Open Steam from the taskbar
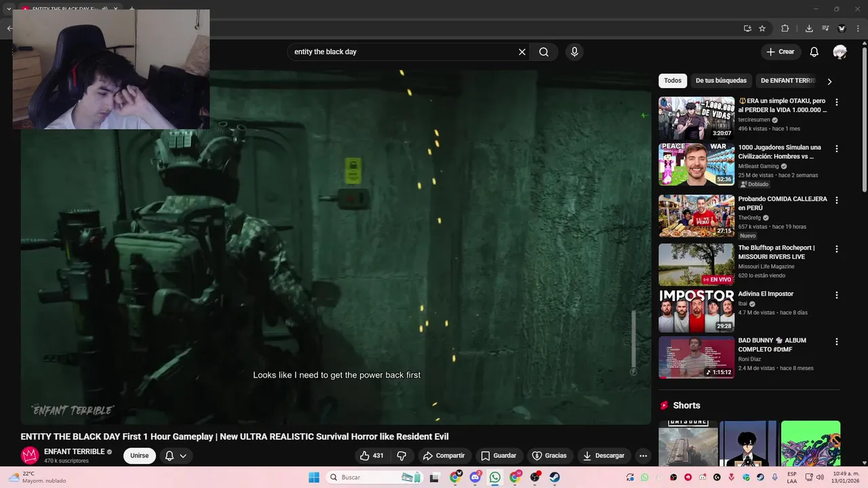Image resolution: width=868 pixels, height=488 pixels. pyautogui.click(x=554, y=477)
